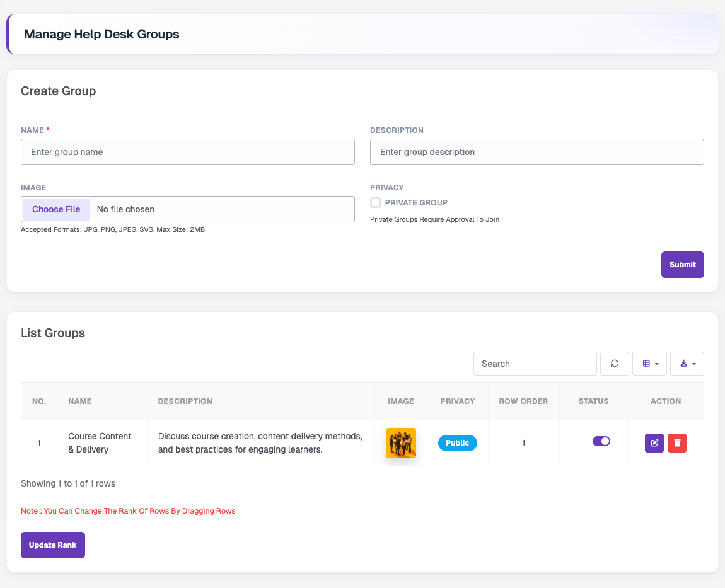Open the columns visibility dropdown
Image resolution: width=725 pixels, height=588 pixels.
coord(649,364)
